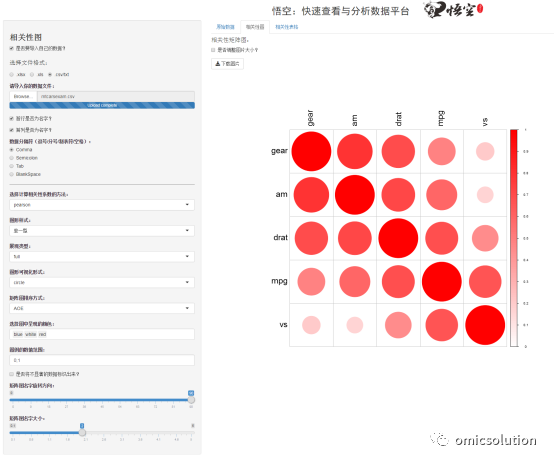The image size is (554, 462).
Task: Open the AOE ordering dropdown
Action: tap(102, 308)
